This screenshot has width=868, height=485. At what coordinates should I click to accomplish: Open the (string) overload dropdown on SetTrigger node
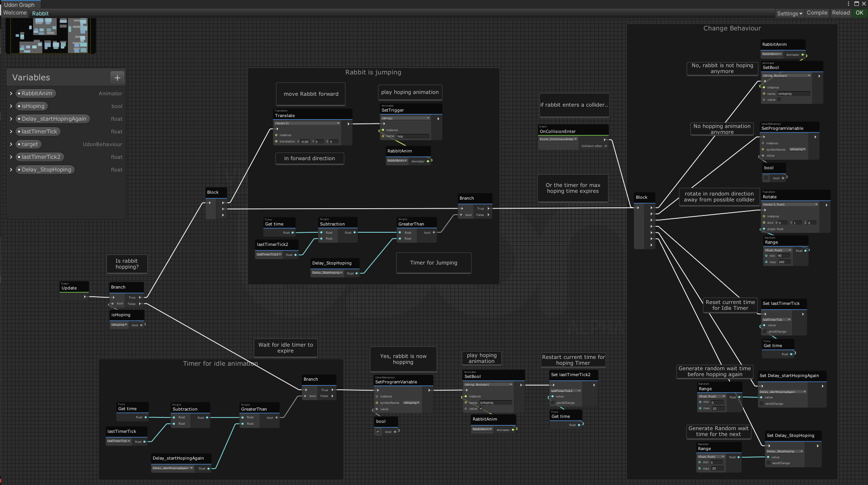(x=405, y=118)
